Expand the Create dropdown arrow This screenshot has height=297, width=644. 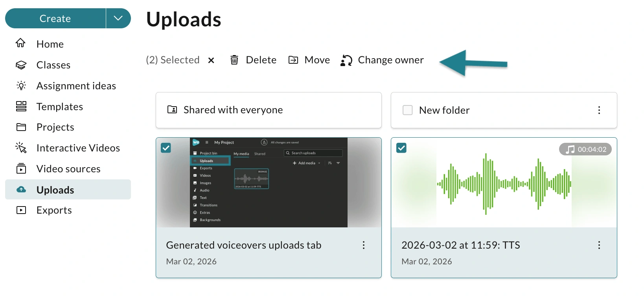coord(118,18)
